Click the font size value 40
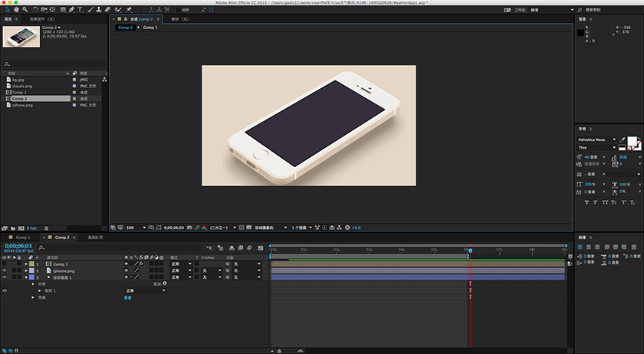 pyautogui.click(x=587, y=157)
